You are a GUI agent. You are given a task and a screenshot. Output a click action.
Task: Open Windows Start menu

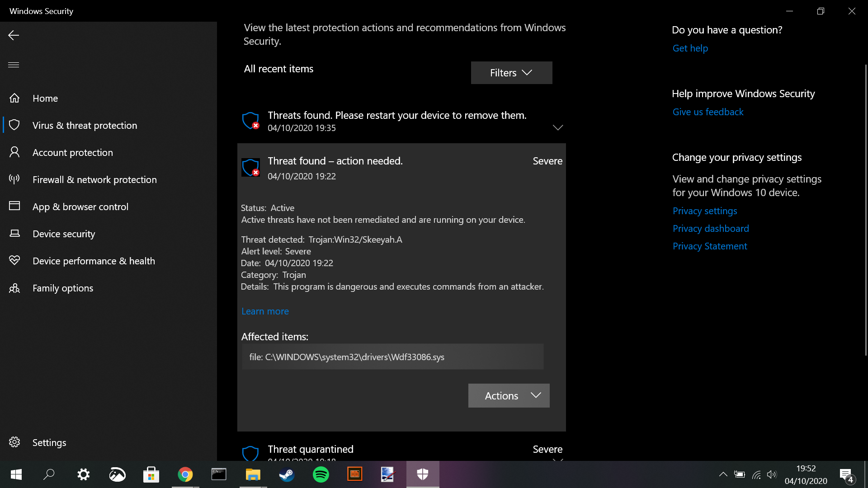coord(16,474)
